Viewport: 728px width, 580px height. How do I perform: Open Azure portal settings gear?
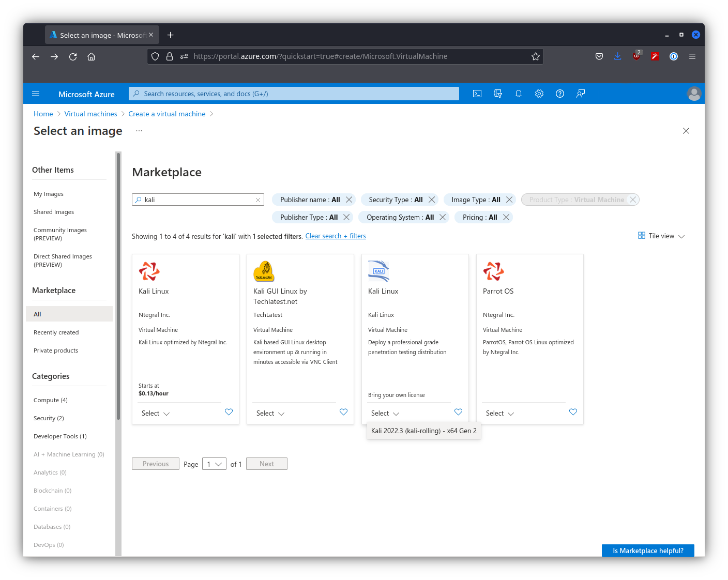pos(539,94)
